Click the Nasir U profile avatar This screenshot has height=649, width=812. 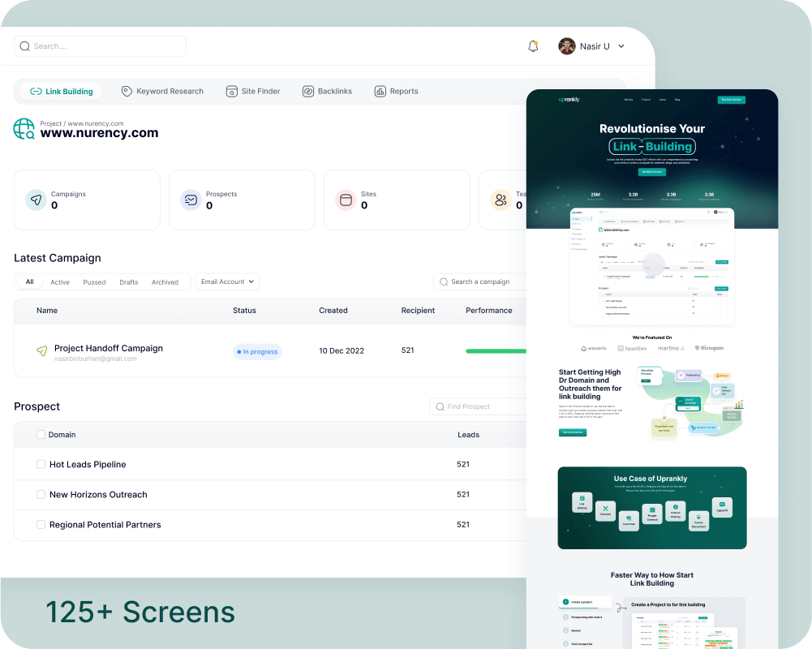tap(567, 46)
